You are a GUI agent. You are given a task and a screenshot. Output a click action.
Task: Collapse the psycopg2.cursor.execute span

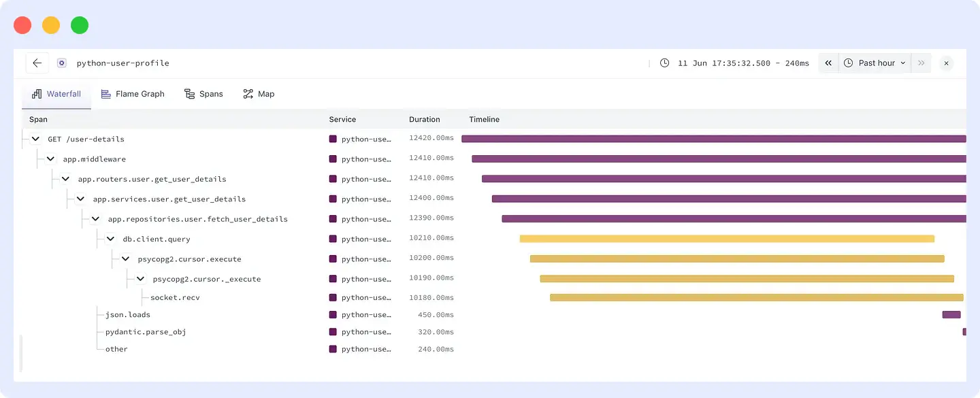tap(125, 259)
